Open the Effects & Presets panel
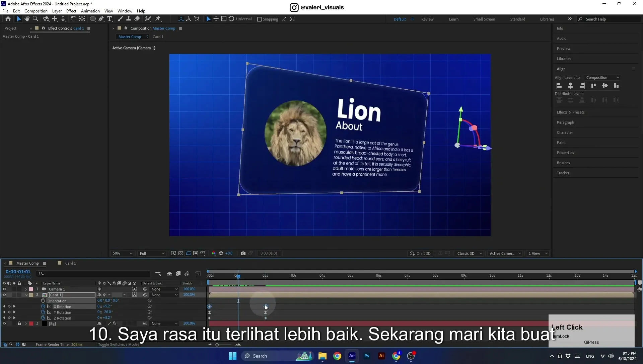The width and height of the screenshot is (643, 364). [570, 112]
